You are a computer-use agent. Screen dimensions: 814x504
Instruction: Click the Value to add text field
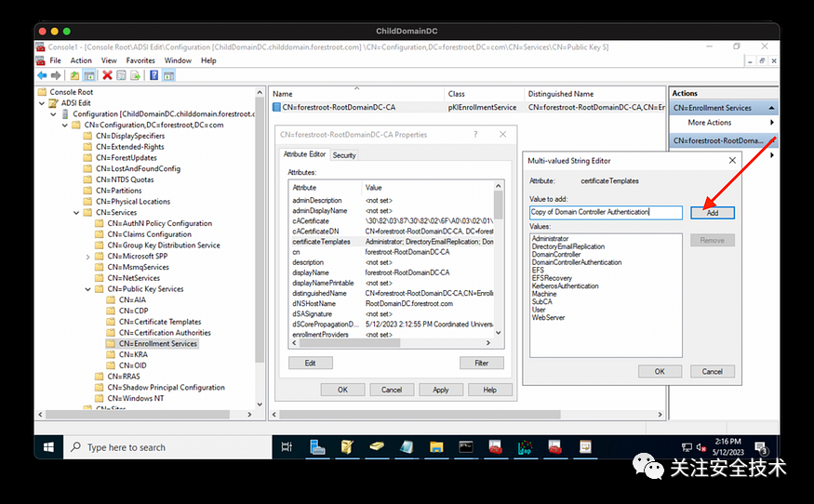click(606, 212)
